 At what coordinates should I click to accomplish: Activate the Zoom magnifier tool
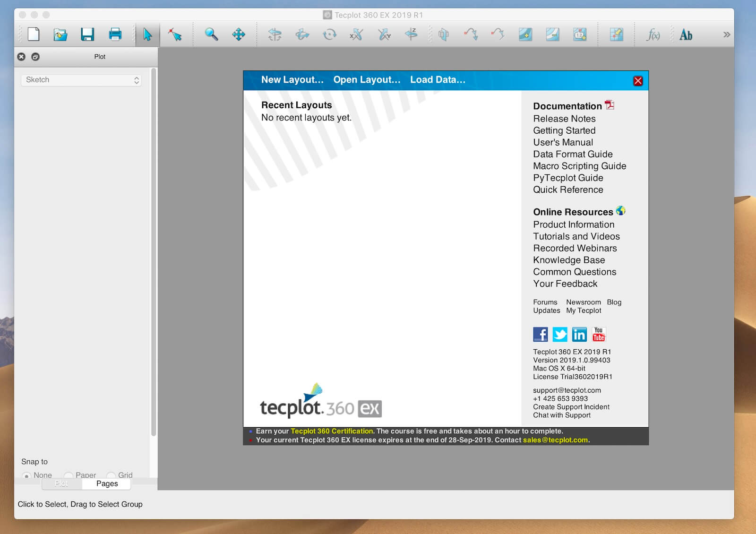tap(211, 34)
